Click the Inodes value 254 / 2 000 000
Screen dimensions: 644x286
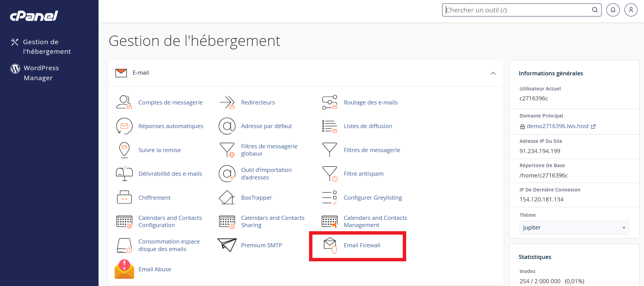(540, 281)
